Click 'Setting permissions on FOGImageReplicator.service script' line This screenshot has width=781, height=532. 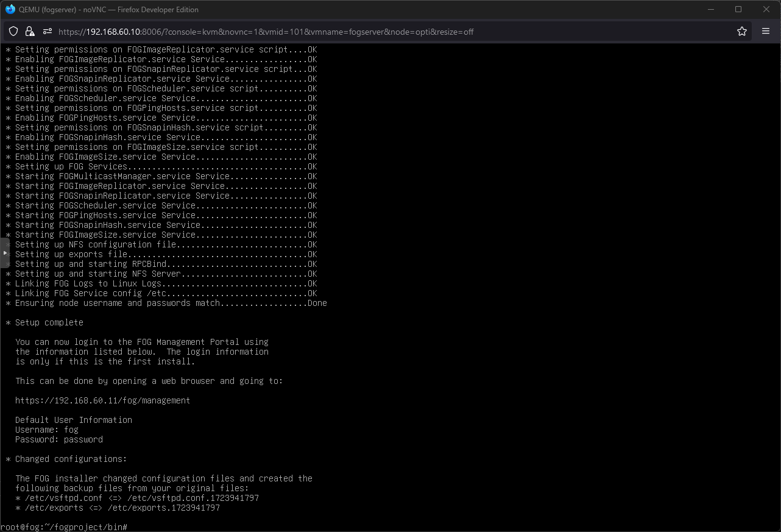pos(161,49)
